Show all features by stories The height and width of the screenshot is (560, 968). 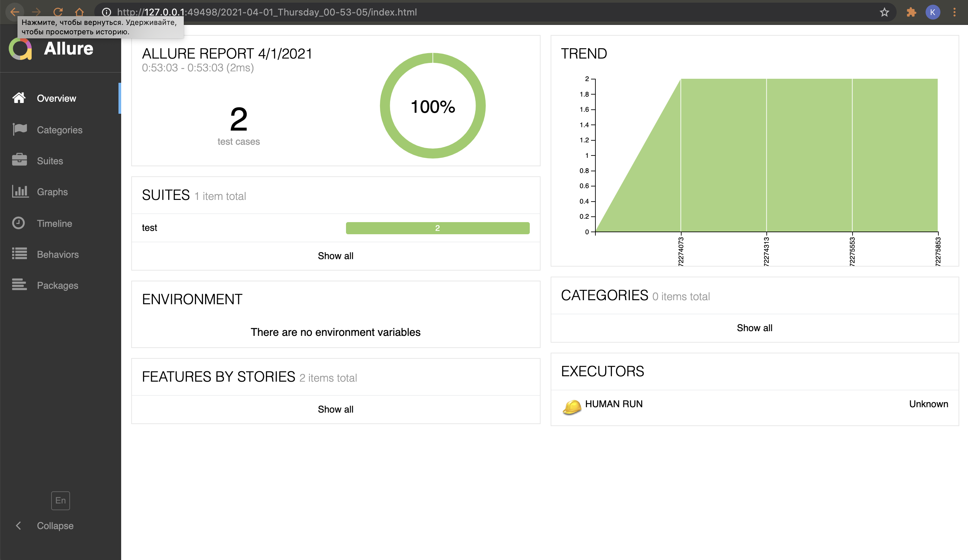point(335,409)
